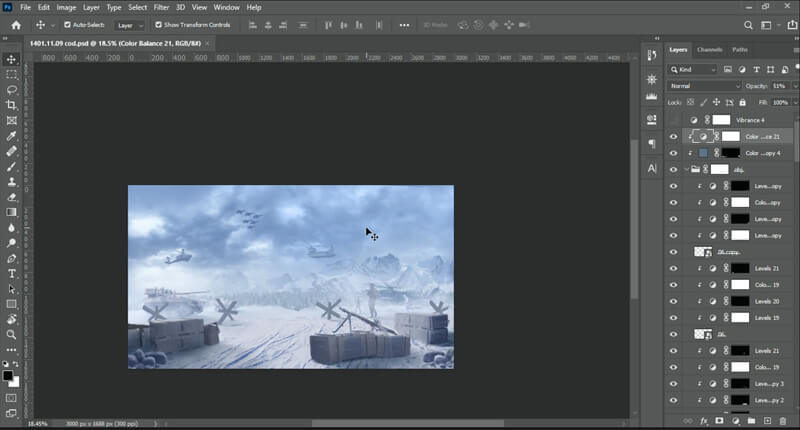This screenshot has height=430, width=800.
Task: Hide the obj group layer
Action: pyautogui.click(x=673, y=169)
